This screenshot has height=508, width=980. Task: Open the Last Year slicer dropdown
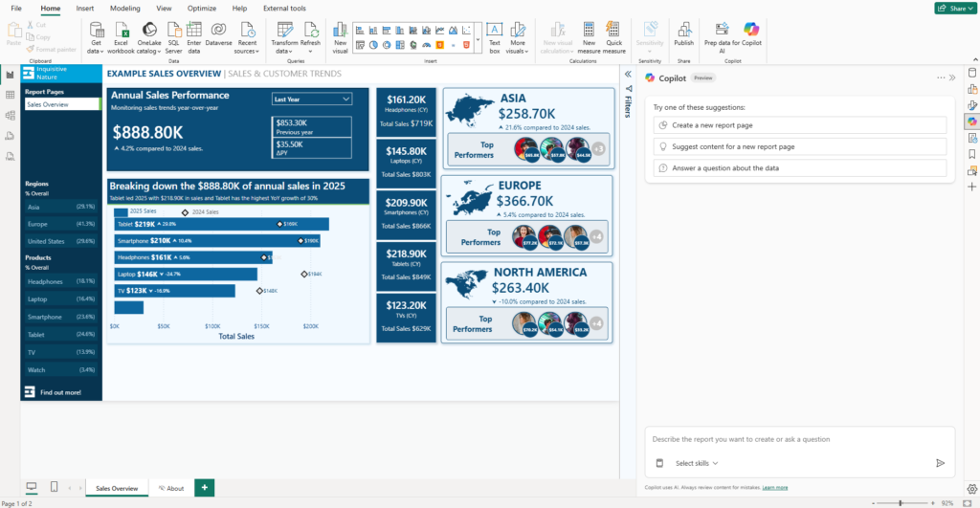pyautogui.click(x=311, y=99)
